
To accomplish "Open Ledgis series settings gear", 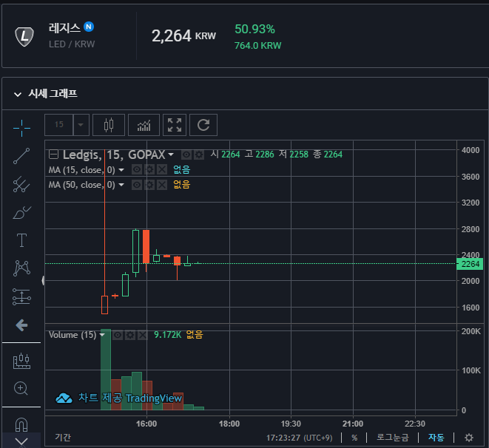I will pos(199,155).
